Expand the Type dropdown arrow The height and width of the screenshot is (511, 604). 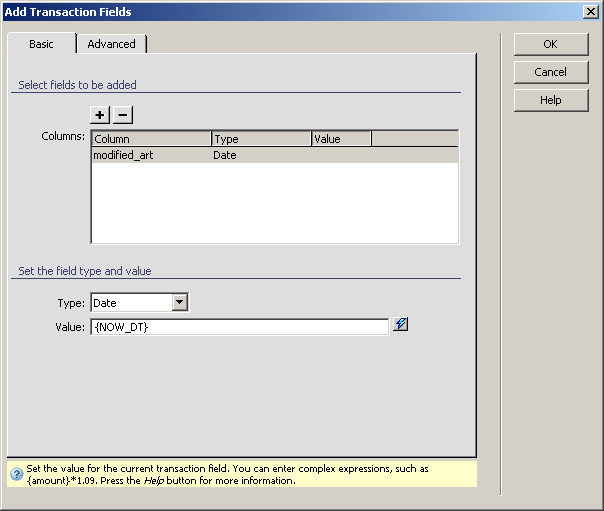coord(179,303)
